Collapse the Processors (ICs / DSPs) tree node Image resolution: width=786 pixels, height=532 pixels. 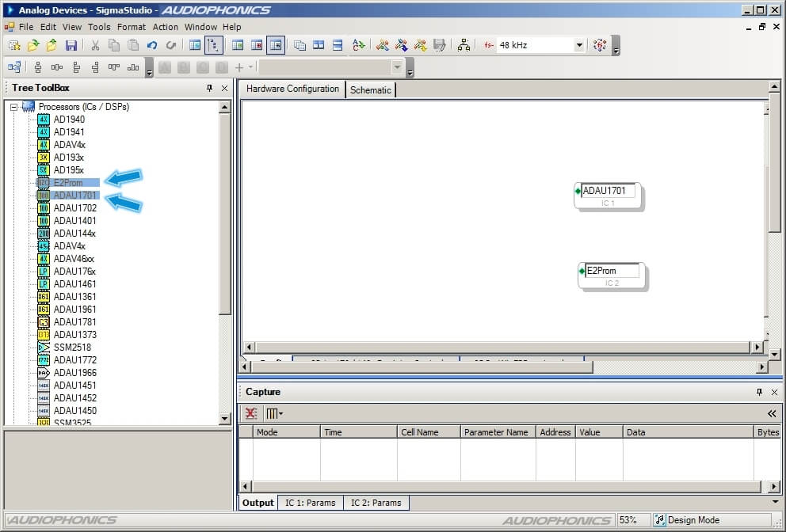(14, 107)
